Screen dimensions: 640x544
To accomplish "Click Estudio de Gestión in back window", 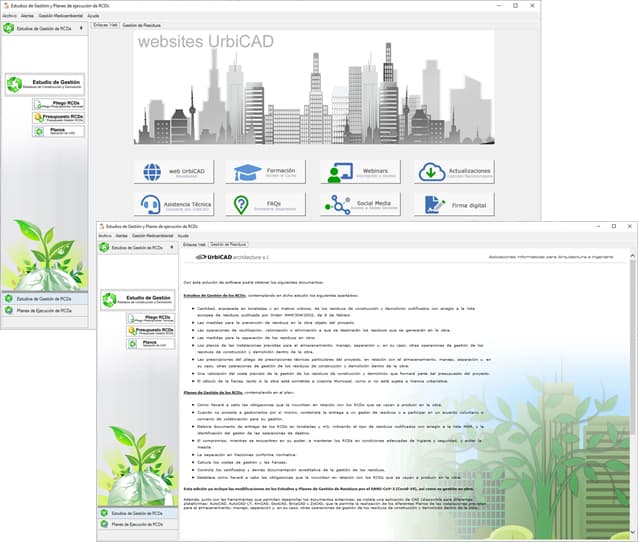I will [x=45, y=84].
